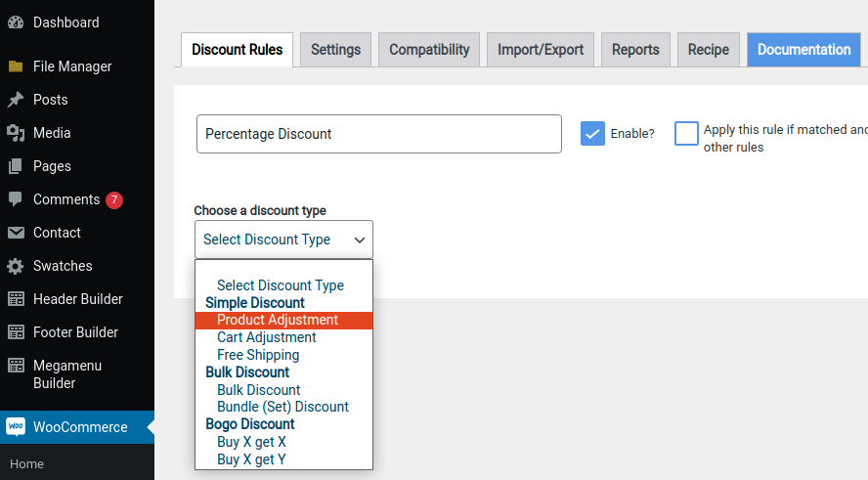Click the WooCommerce logo icon
The height and width of the screenshot is (480, 868).
pyautogui.click(x=16, y=427)
